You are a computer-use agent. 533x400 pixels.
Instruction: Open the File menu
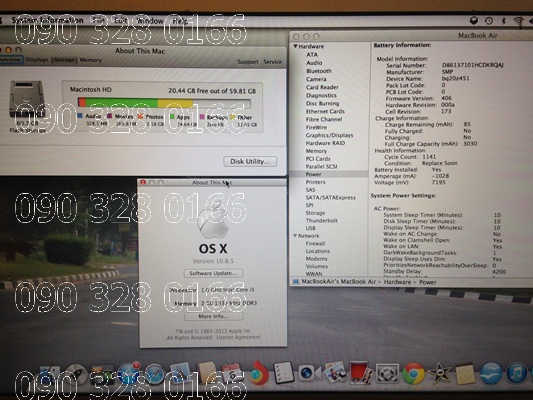pyautogui.click(x=98, y=21)
